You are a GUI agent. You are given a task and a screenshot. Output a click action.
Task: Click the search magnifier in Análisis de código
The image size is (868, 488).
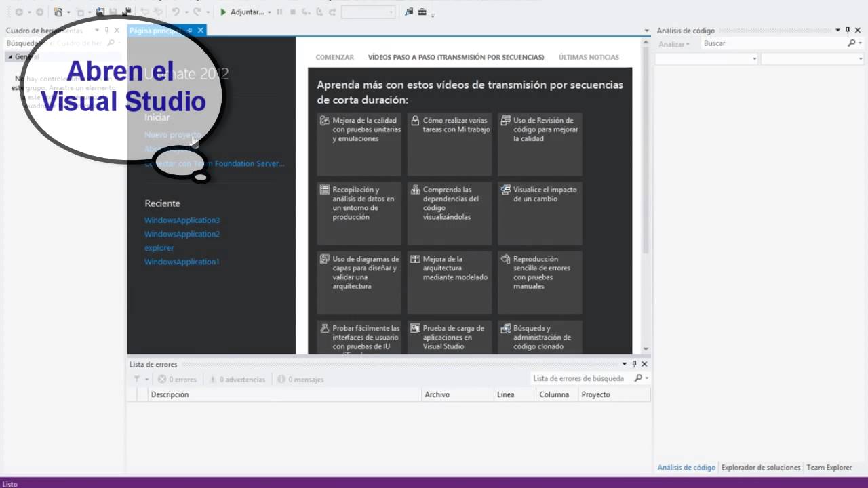(x=852, y=43)
